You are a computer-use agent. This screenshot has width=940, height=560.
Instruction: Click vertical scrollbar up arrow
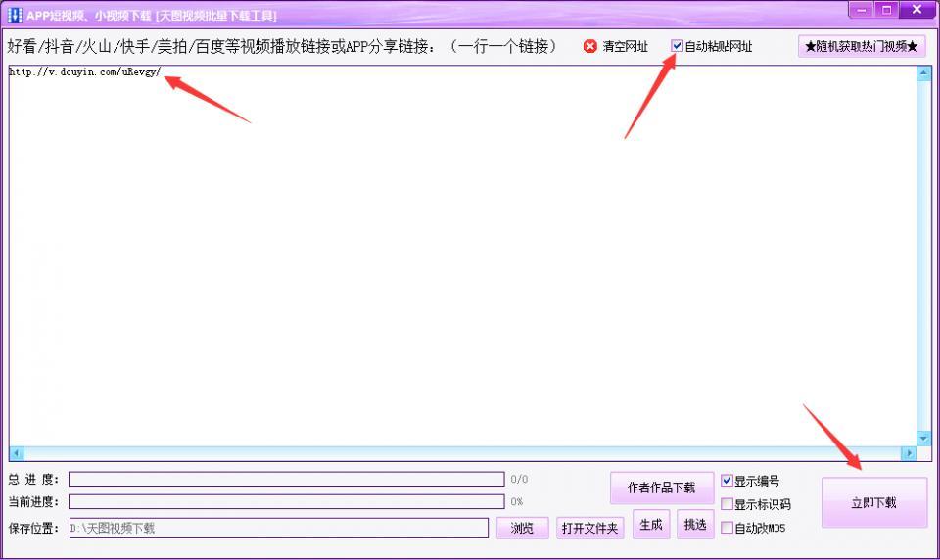pos(923,73)
